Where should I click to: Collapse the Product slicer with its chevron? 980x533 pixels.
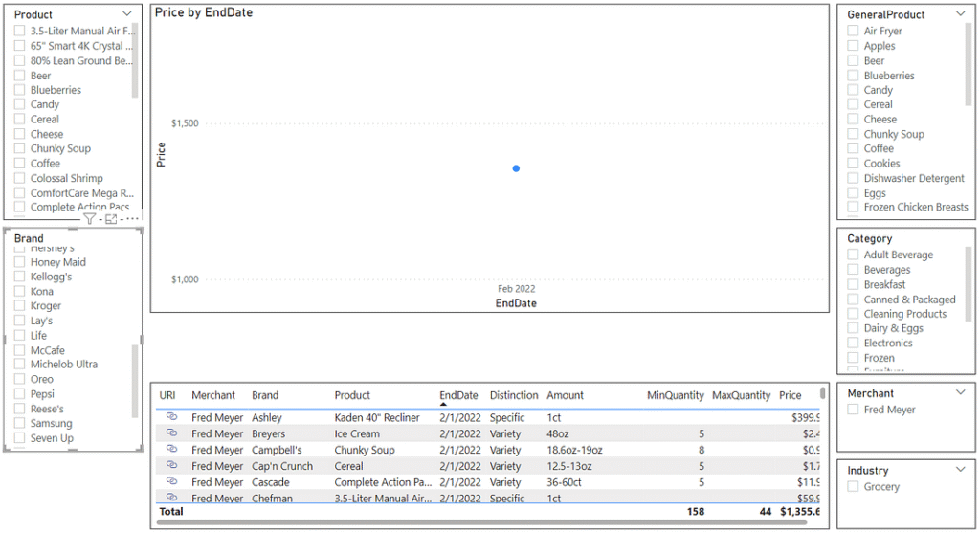coord(127,13)
